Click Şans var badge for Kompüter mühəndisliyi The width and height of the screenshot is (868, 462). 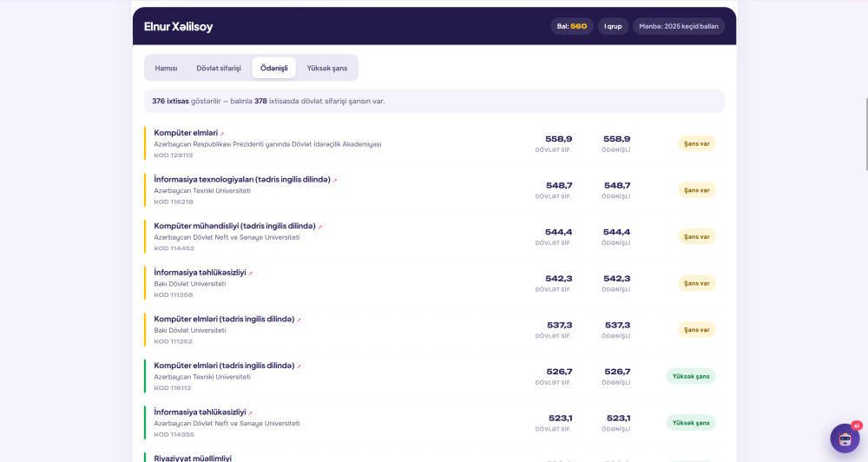click(696, 236)
